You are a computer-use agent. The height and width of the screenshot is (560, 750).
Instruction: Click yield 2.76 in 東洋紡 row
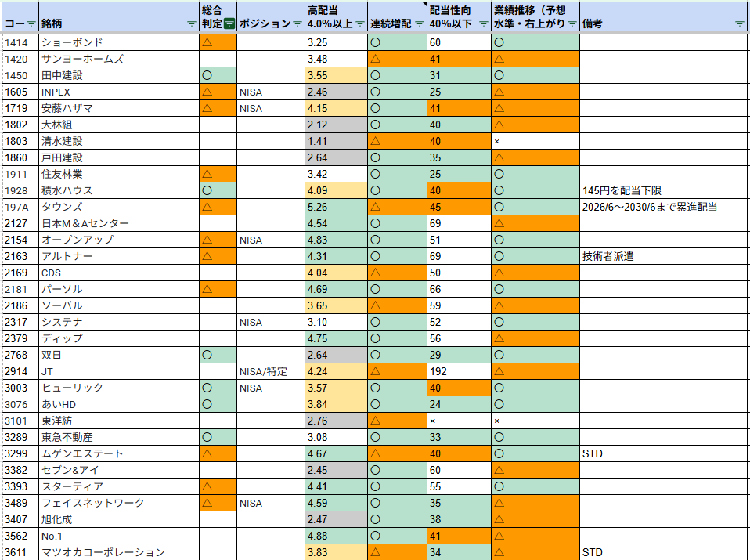[x=337, y=421]
